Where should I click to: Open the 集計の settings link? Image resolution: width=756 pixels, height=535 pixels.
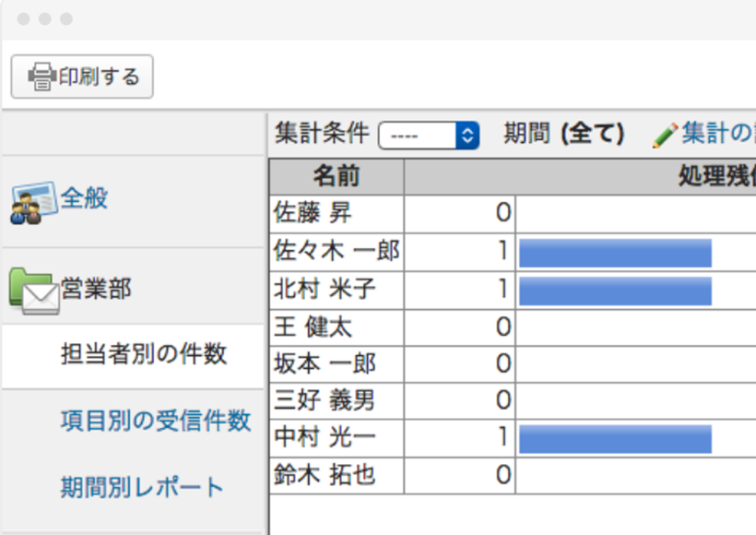coord(718,133)
